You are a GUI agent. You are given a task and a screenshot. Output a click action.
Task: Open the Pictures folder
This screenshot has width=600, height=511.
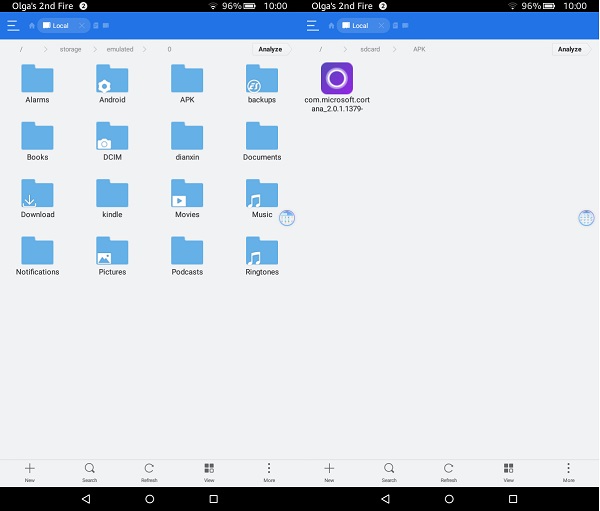[x=112, y=256]
